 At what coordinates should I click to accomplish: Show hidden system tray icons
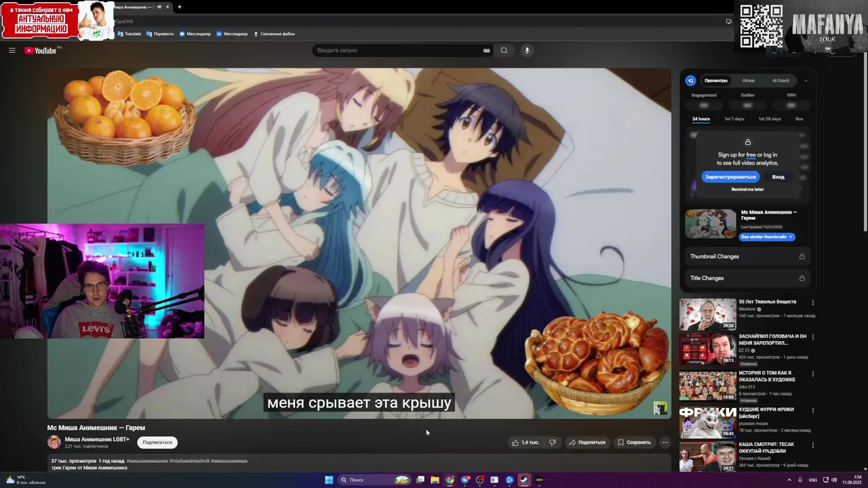pos(789,480)
